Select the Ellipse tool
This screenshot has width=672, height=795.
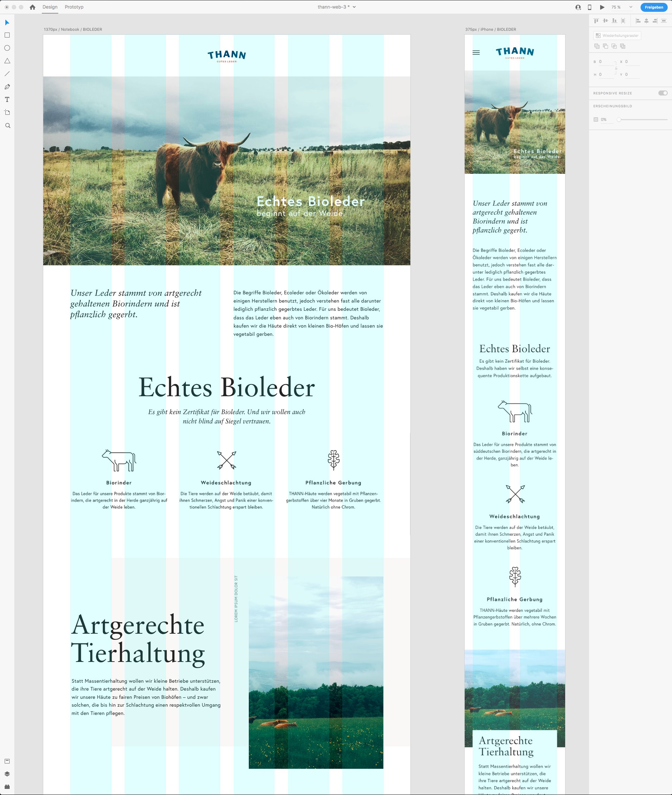pyautogui.click(x=7, y=48)
